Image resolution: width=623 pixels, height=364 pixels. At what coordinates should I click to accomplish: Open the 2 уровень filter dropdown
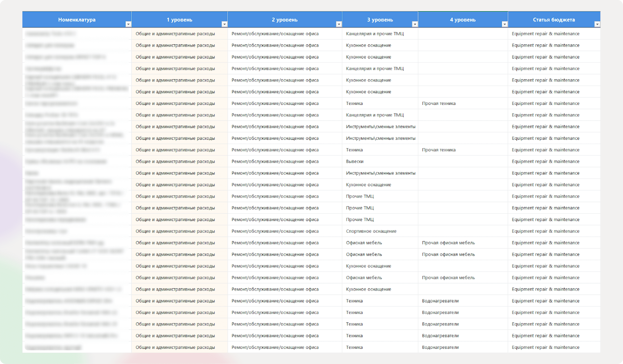339,24
